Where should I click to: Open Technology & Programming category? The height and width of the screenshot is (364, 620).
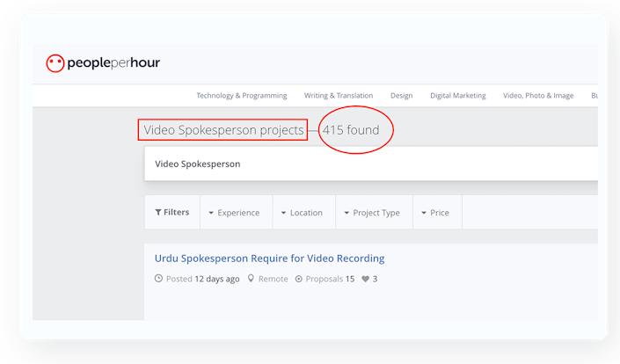242,96
